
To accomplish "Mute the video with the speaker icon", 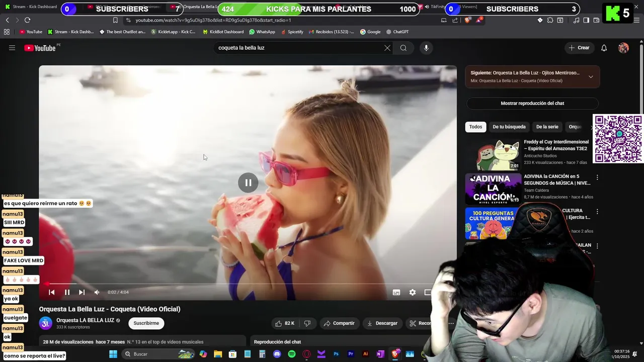I will [97, 292].
